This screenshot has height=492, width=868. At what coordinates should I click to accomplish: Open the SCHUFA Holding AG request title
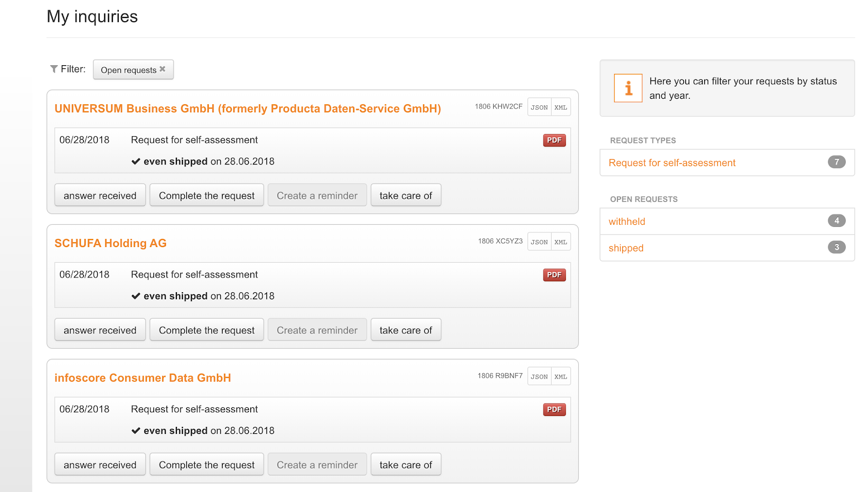(x=111, y=243)
